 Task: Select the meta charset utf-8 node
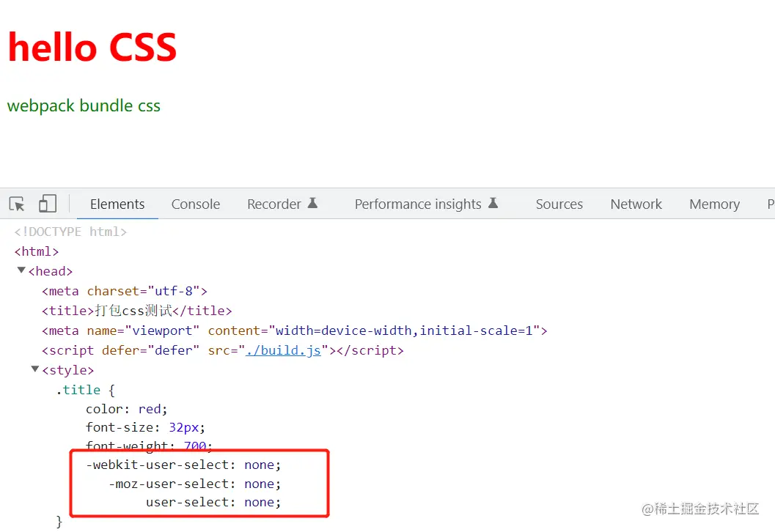[x=125, y=291]
